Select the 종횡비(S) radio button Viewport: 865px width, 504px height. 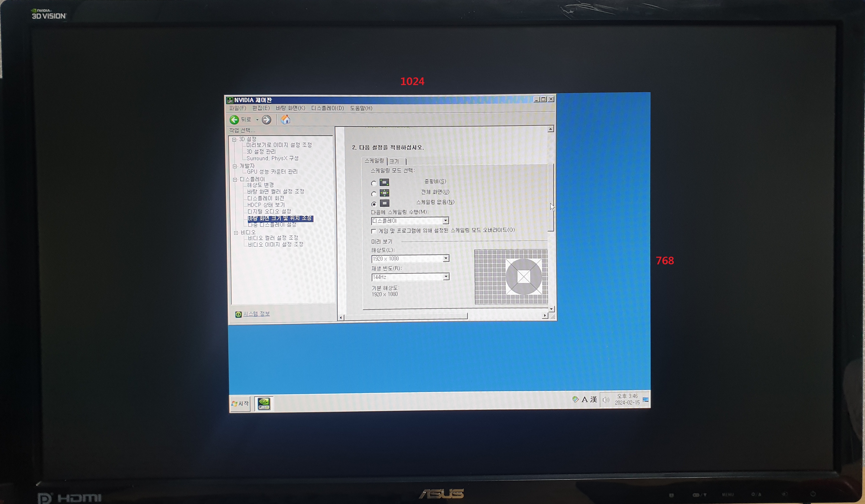(374, 183)
